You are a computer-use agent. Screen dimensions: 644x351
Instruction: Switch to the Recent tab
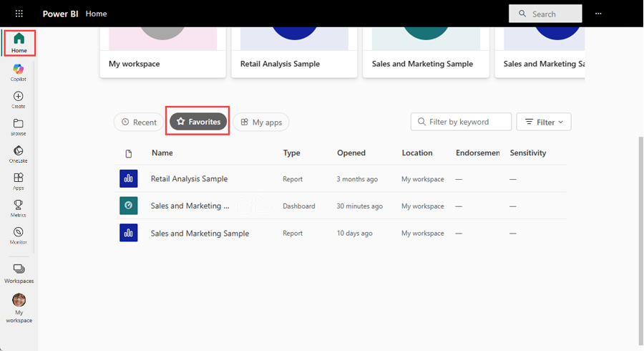139,122
